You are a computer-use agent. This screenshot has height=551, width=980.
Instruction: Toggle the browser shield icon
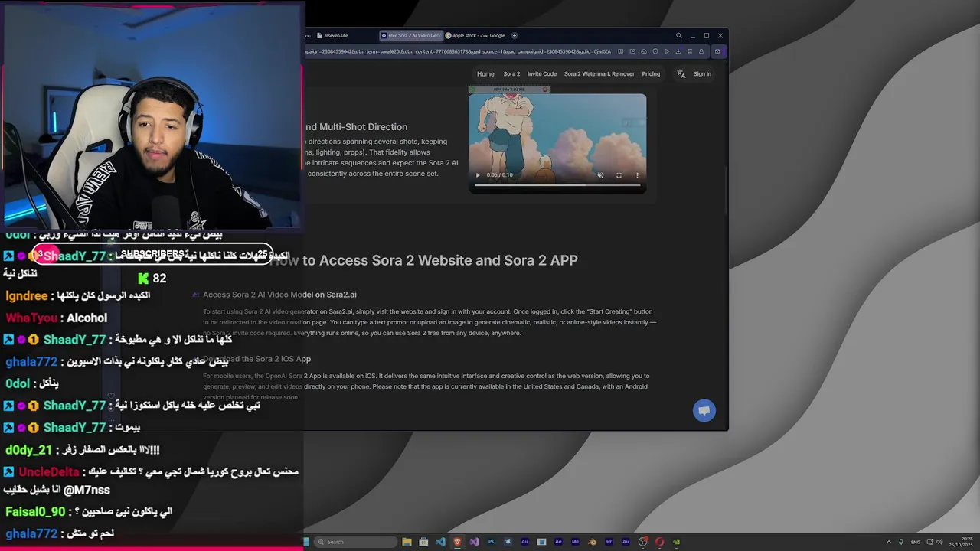[x=655, y=51]
